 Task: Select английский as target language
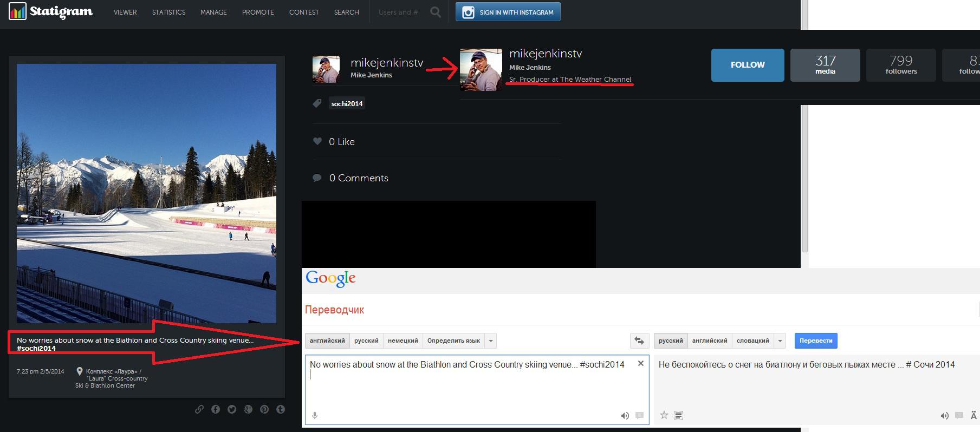point(710,341)
